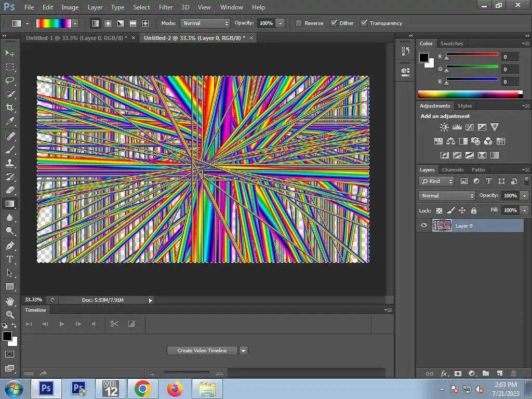Delete layer with trash icon
This screenshot has width=532, height=399.
(514, 374)
